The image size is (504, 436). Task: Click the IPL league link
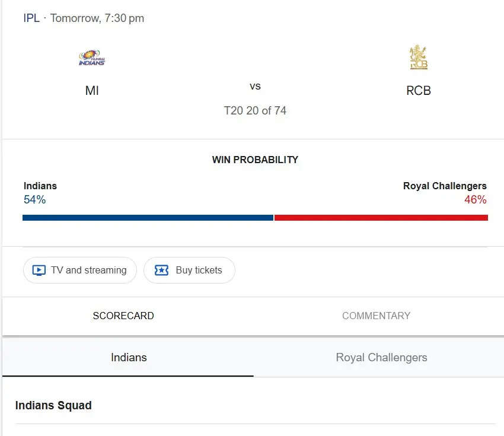point(31,18)
